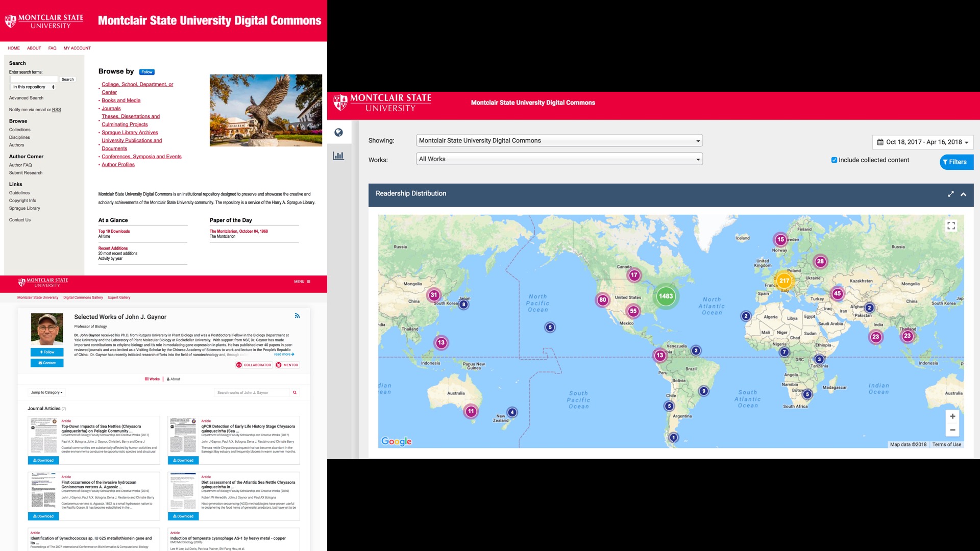This screenshot has height=551, width=980.
Task: Click the calendar icon beside the date range
Action: tap(879, 142)
